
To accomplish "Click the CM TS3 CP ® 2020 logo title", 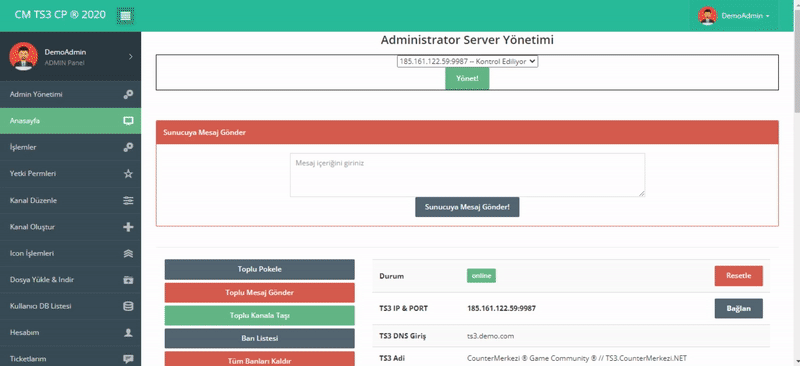I will tap(60, 15).
